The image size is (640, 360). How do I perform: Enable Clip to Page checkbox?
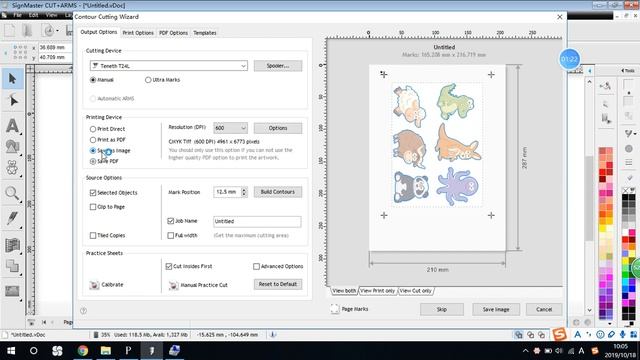93,207
